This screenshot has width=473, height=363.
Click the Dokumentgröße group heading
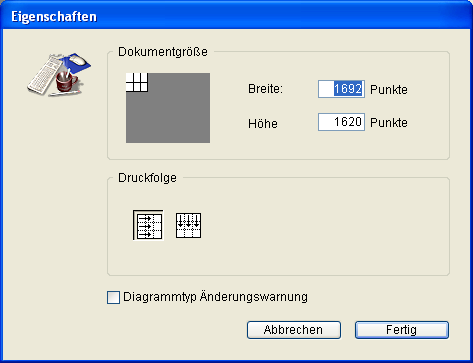coord(163,52)
